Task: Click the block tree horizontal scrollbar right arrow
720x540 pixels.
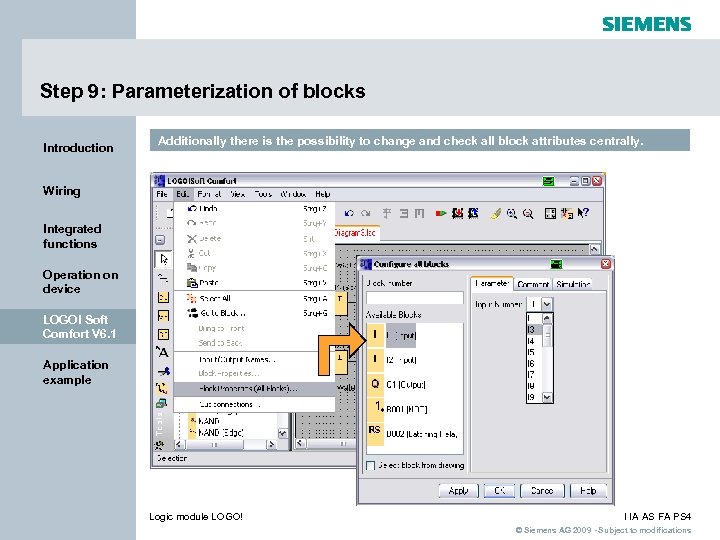Action: pos(271,444)
